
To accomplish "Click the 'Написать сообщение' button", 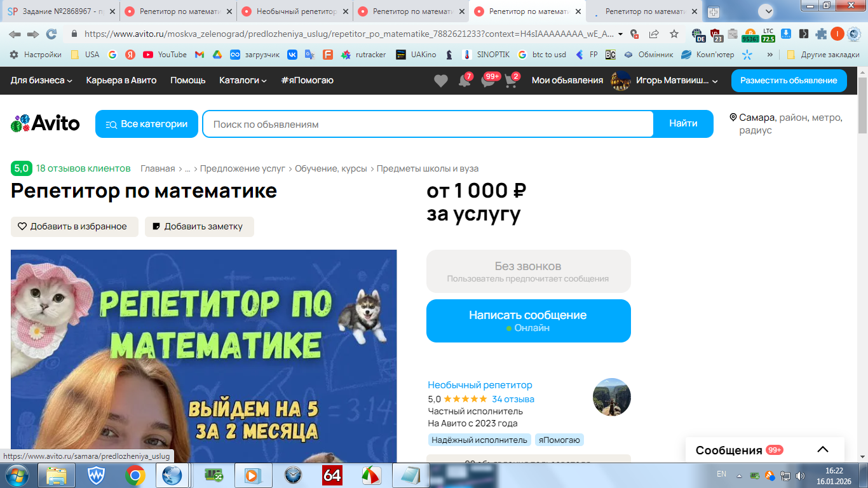I will [x=529, y=321].
